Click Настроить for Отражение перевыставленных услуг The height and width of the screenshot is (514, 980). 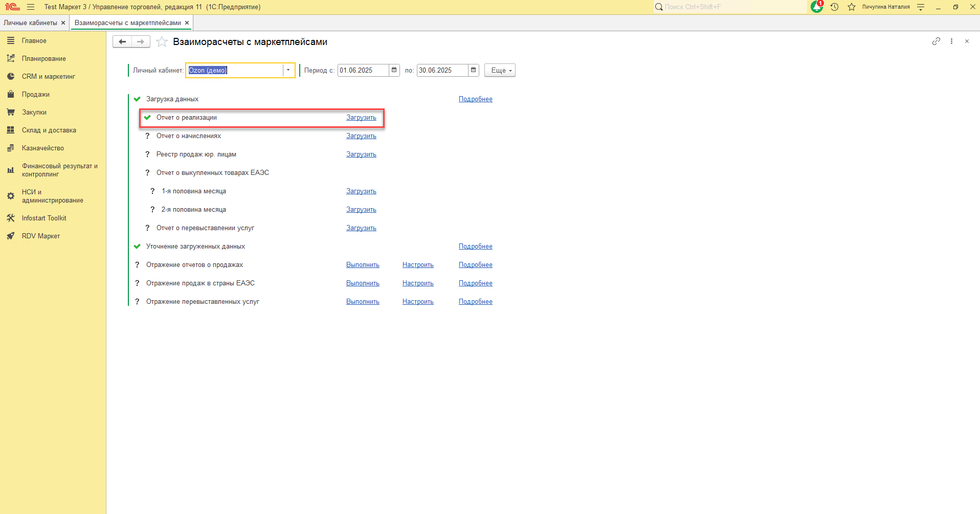point(418,302)
